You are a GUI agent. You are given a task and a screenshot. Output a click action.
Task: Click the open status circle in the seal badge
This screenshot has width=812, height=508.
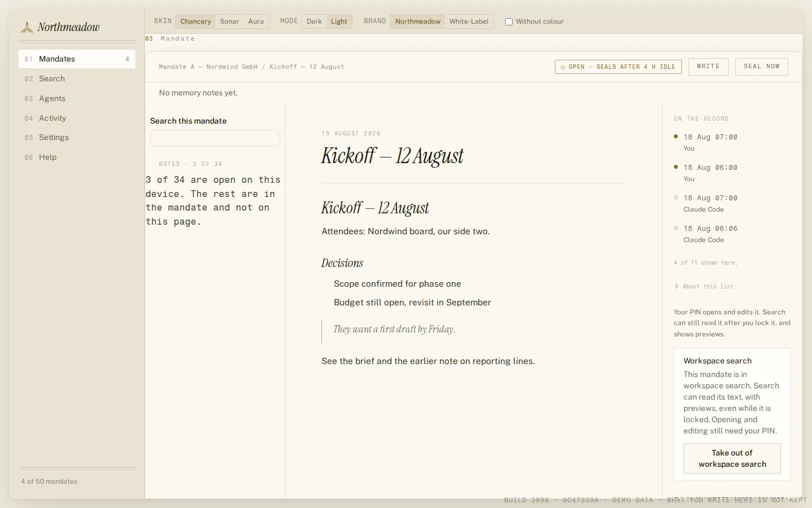click(563, 67)
